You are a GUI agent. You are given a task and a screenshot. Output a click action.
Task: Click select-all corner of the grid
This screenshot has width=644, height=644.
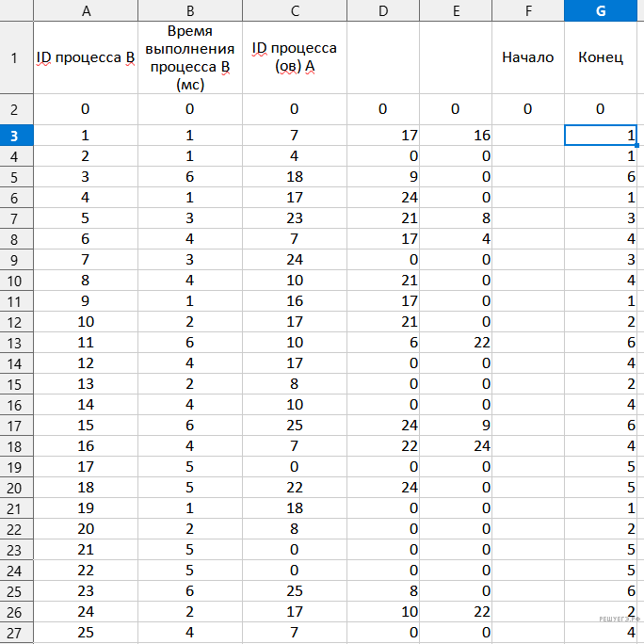(x=14, y=11)
